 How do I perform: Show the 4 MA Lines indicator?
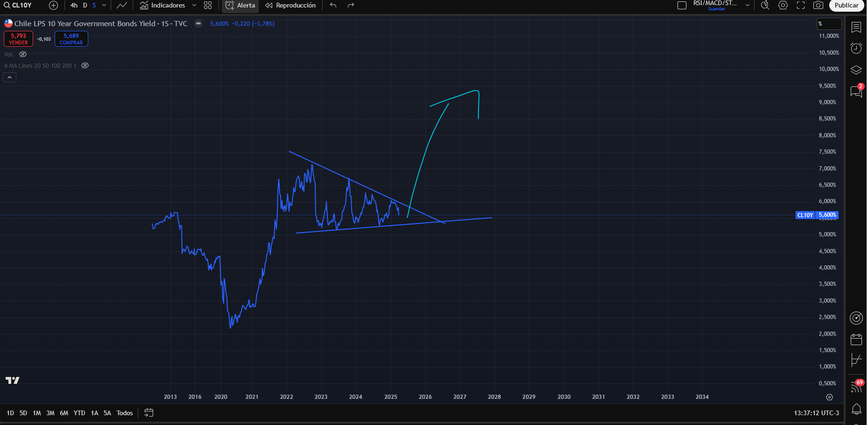pos(85,66)
